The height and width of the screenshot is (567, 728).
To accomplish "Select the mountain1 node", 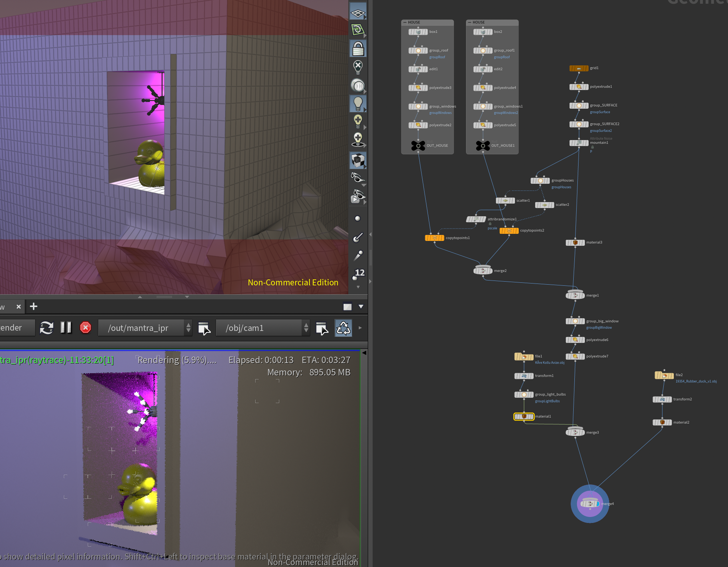I will [x=579, y=143].
